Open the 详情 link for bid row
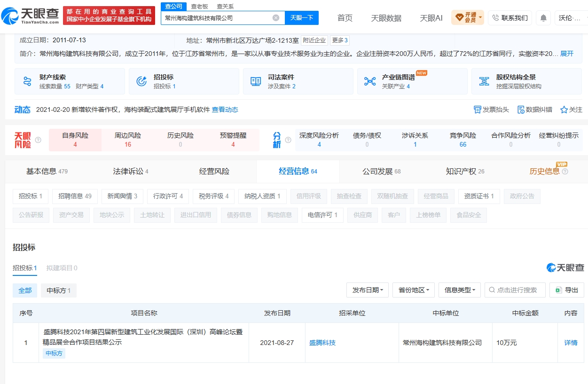Viewport: 588px width, 384px height. (571, 343)
